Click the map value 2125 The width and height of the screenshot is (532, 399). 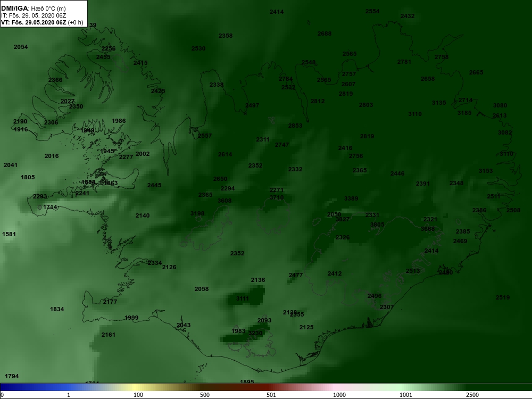pos(306,327)
